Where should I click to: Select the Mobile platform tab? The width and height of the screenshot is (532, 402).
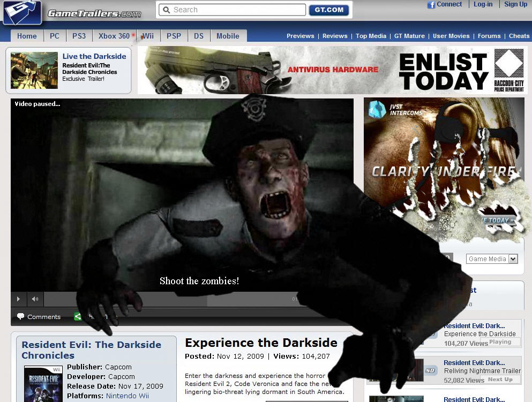(228, 36)
